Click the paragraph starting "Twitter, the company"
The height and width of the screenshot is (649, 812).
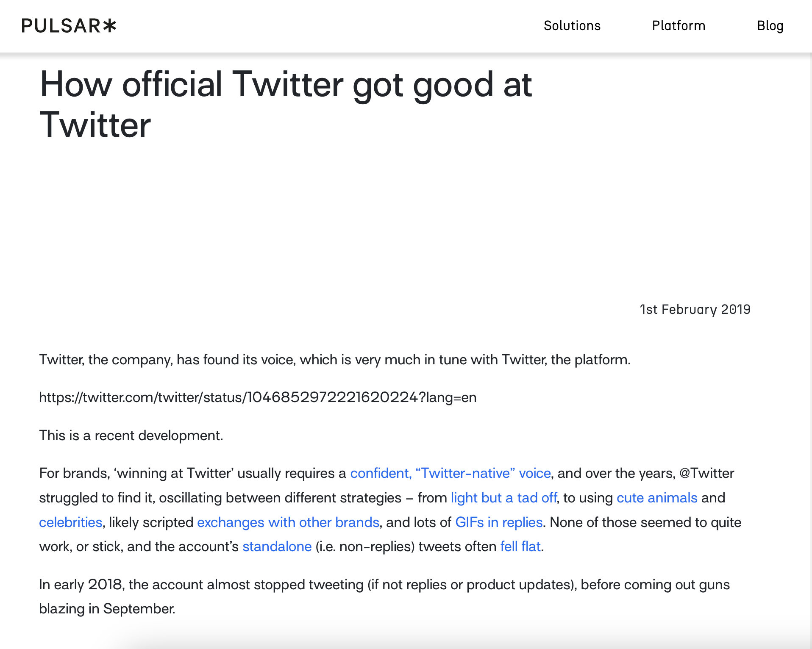coord(334,360)
